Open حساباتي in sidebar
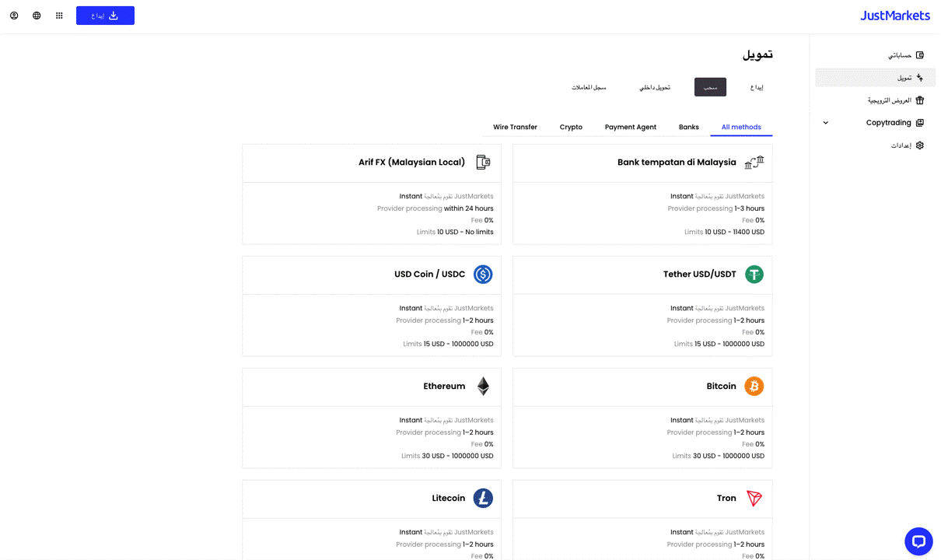The height and width of the screenshot is (560, 941). coord(900,55)
